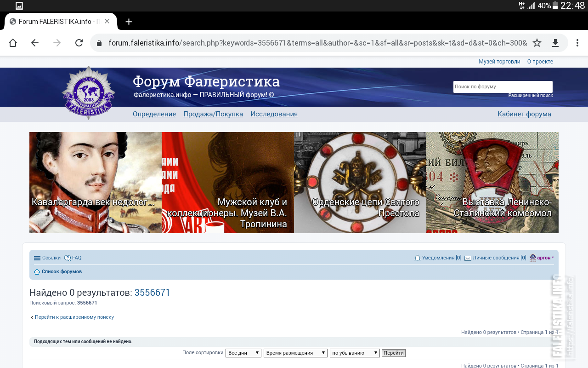Click the home icon beside 'Список форумов'

coord(37,272)
